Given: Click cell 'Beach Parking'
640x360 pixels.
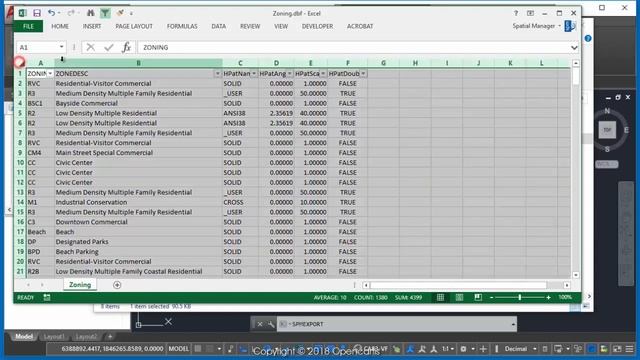Looking at the screenshot, I should 138,251.
